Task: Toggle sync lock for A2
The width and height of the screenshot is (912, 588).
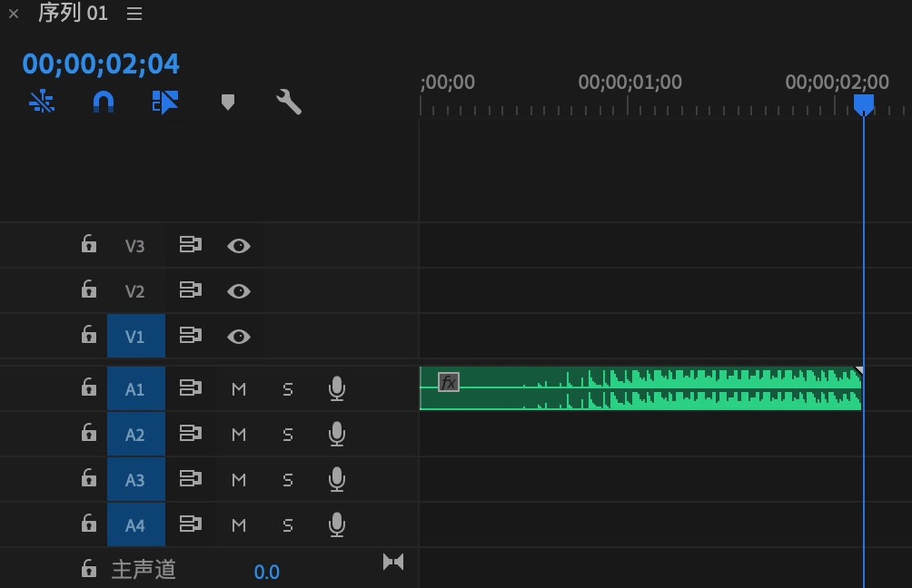Action: click(190, 433)
